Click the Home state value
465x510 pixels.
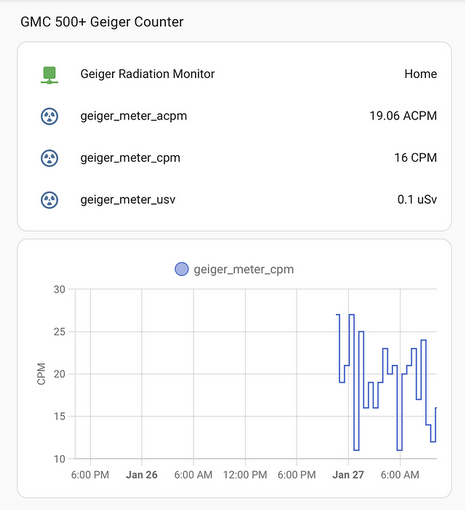420,74
